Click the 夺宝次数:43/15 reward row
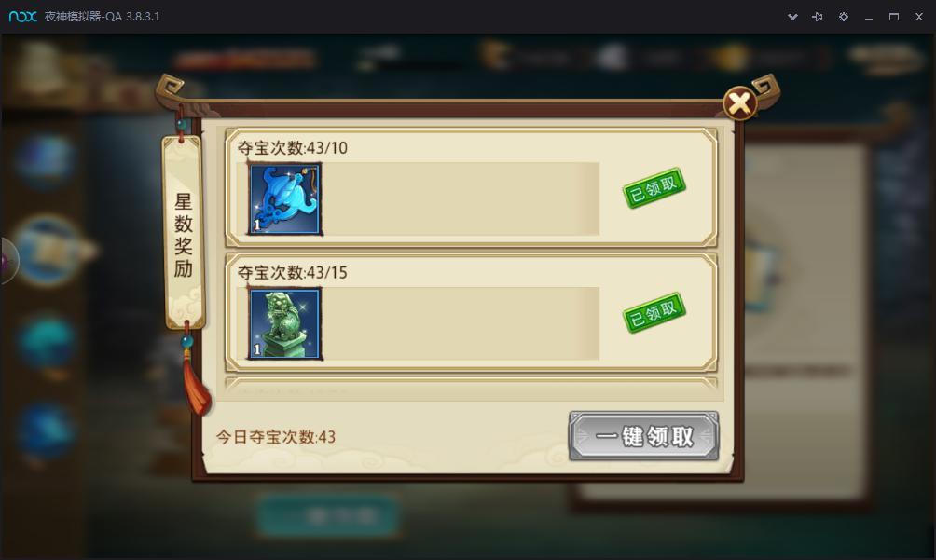Image resolution: width=936 pixels, height=560 pixels. tap(471, 312)
